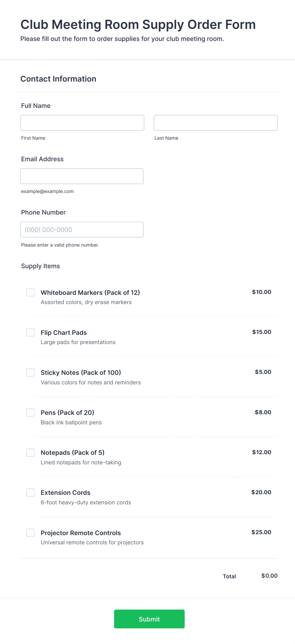The width and height of the screenshot is (295, 644).
Task: Select the Extension Cords checkbox
Action: (x=30, y=492)
